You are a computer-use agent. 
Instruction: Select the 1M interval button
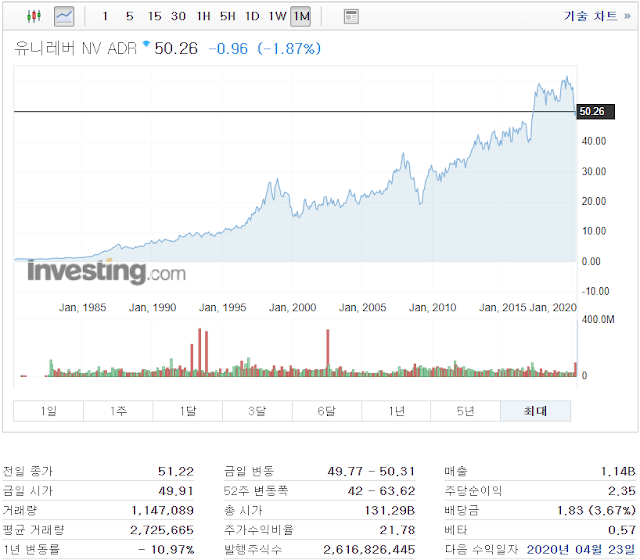[301, 16]
